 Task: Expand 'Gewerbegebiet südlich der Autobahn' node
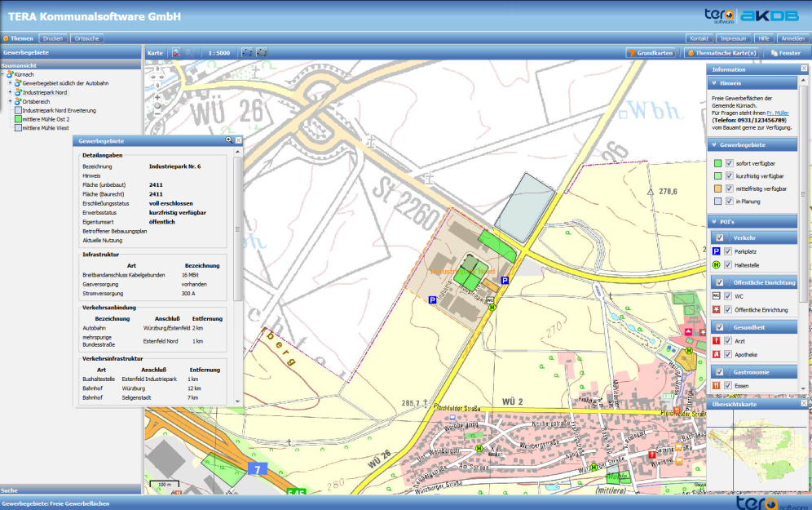(10, 83)
